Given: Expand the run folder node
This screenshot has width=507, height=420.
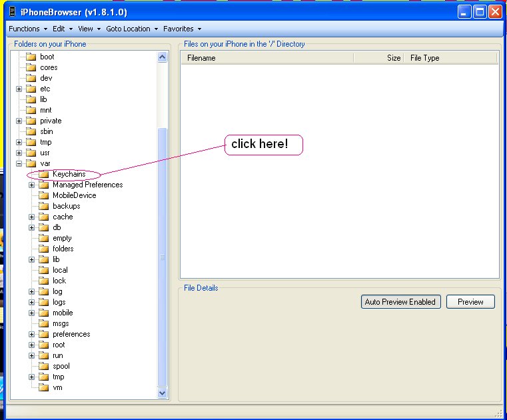Looking at the screenshot, I should pos(32,356).
